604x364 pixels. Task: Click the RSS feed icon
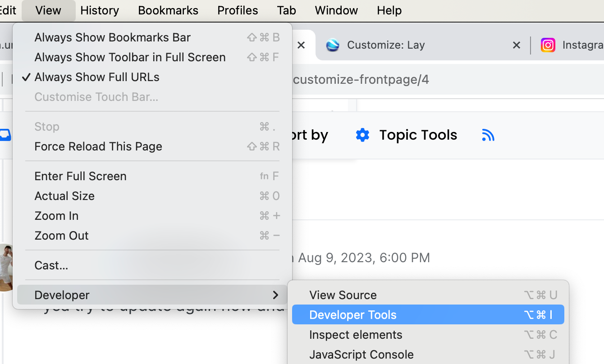pos(488,135)
